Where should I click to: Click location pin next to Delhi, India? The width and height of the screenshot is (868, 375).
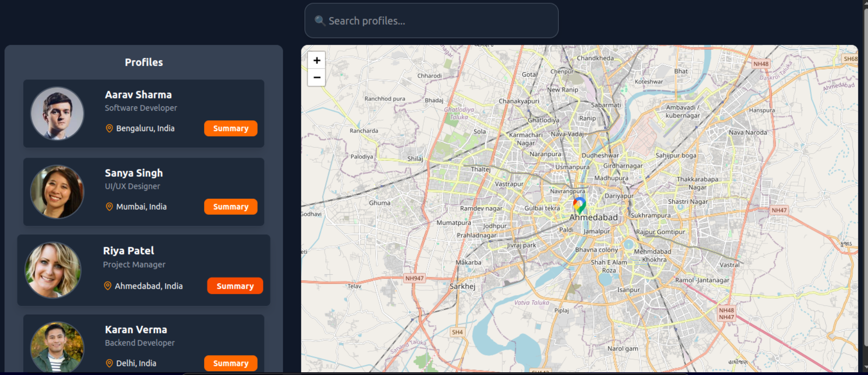109,363
